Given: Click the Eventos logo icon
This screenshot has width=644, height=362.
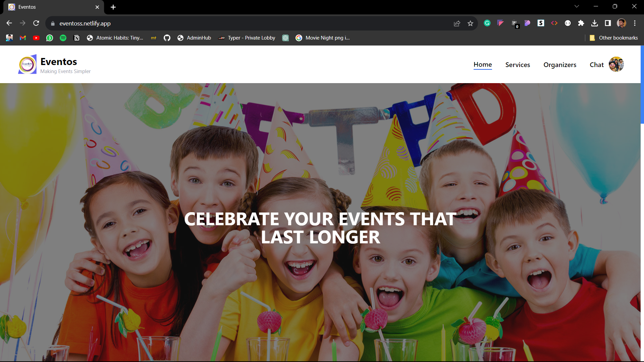Looking at the screenshot, I should [x=27, y=64].
